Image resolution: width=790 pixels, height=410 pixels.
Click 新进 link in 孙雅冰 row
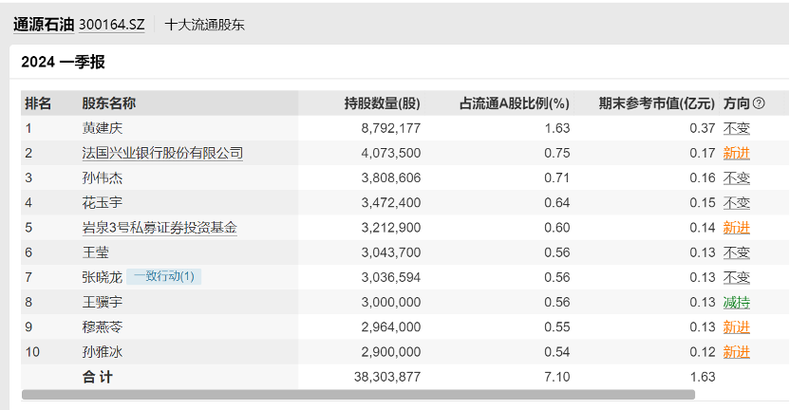tap(736, 352)
